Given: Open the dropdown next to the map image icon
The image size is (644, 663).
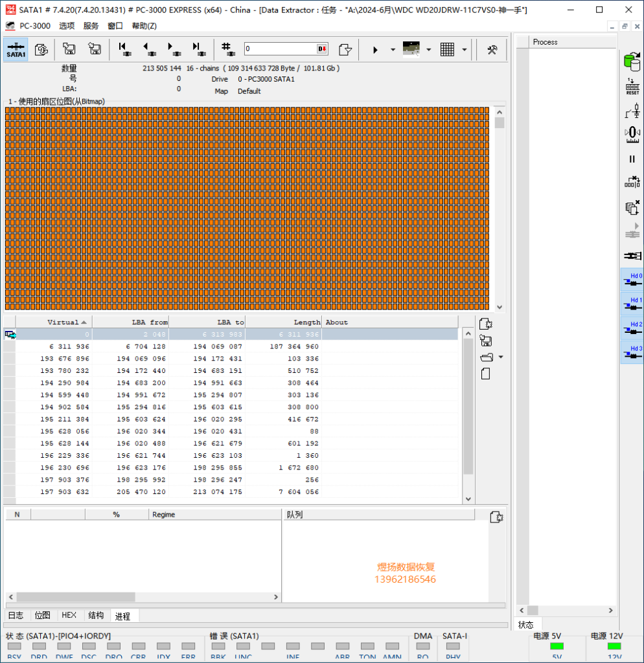Looking at the screenshot, I should click(429, 49).
